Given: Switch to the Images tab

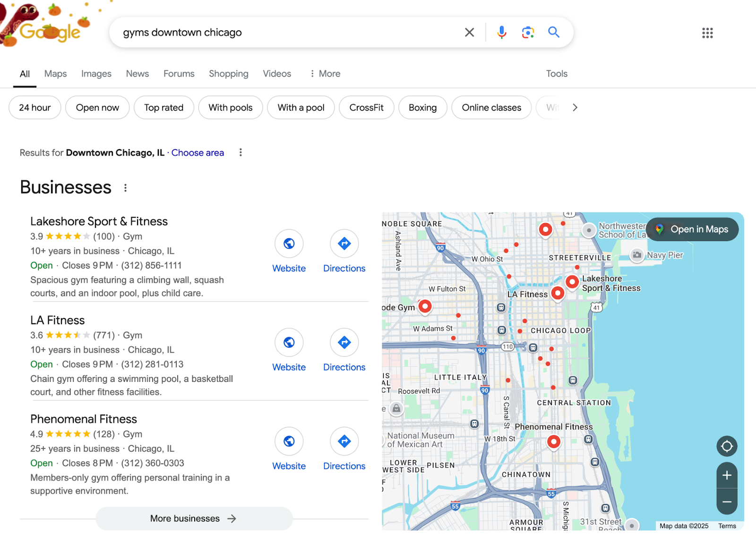Looking at the screenshot, I should coord(96,74).
